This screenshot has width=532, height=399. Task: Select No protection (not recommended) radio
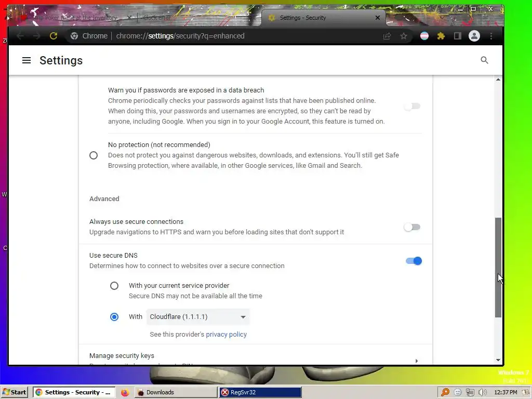pyautogui.click(x=94, y=155)
